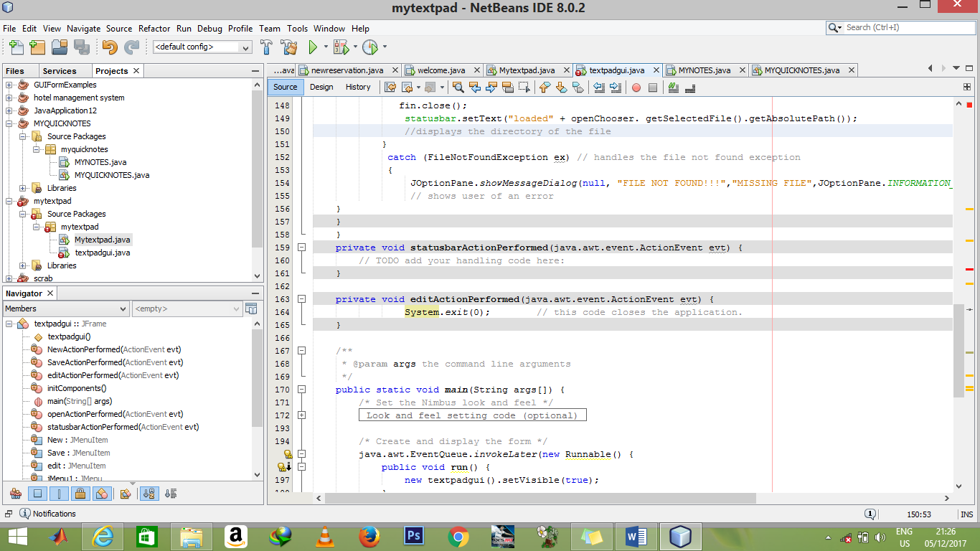980x551 pixels.
Task: Open the Debug menu
Action: coord(209,29)
